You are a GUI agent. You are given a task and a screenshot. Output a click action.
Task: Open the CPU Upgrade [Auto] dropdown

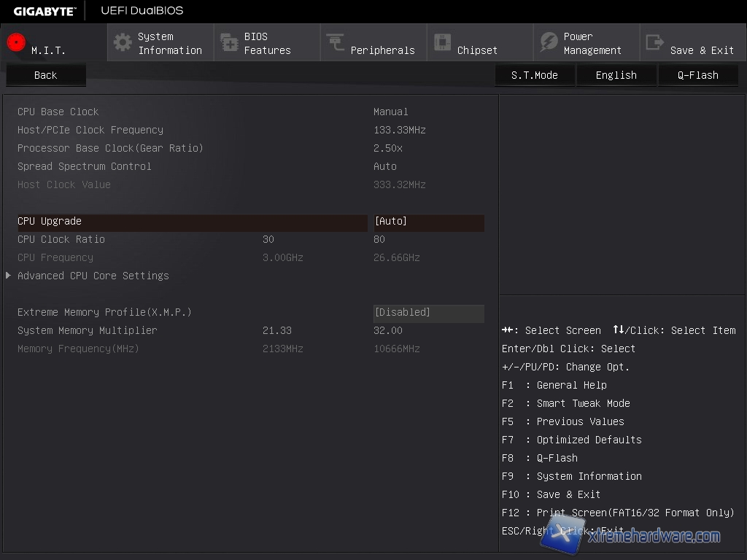coord(428,221)
